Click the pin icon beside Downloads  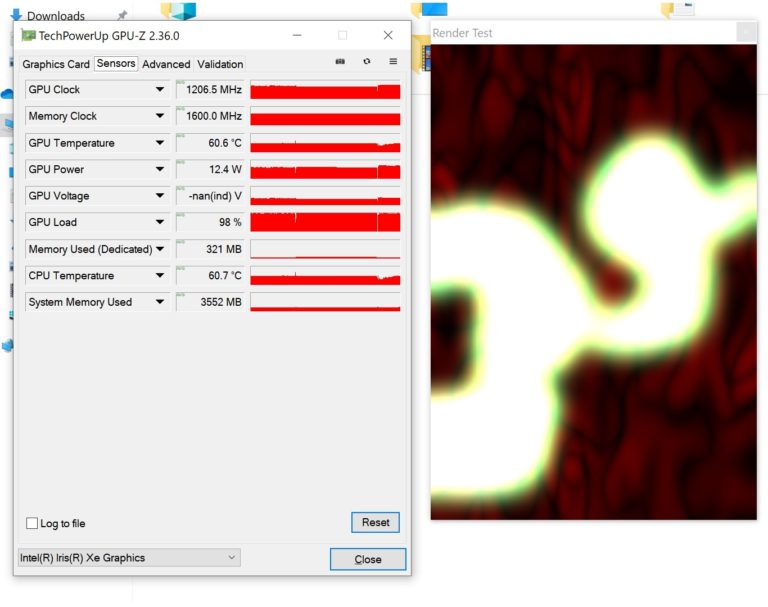[122, 16]
